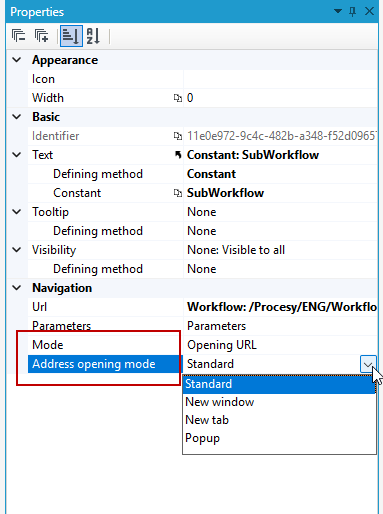This screenshot has height=514, width=383.
Task: Select the Url property label
Action: tap(39, 307)
